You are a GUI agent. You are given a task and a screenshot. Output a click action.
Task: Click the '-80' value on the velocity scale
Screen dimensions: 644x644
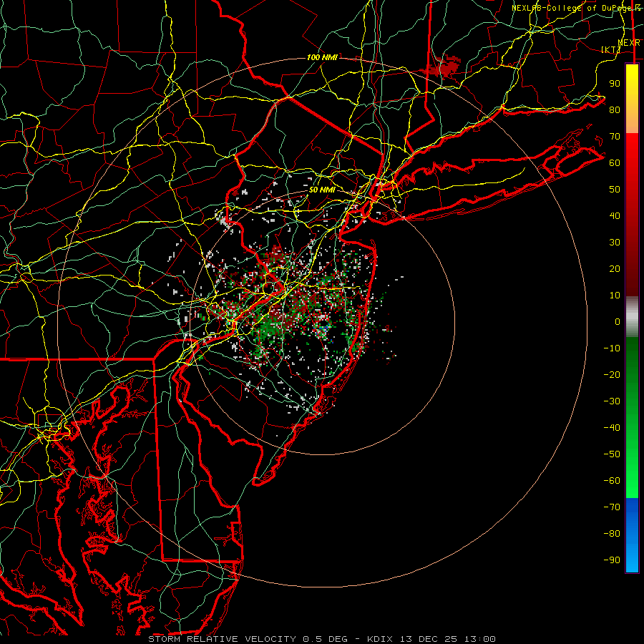tap(612, 534)
